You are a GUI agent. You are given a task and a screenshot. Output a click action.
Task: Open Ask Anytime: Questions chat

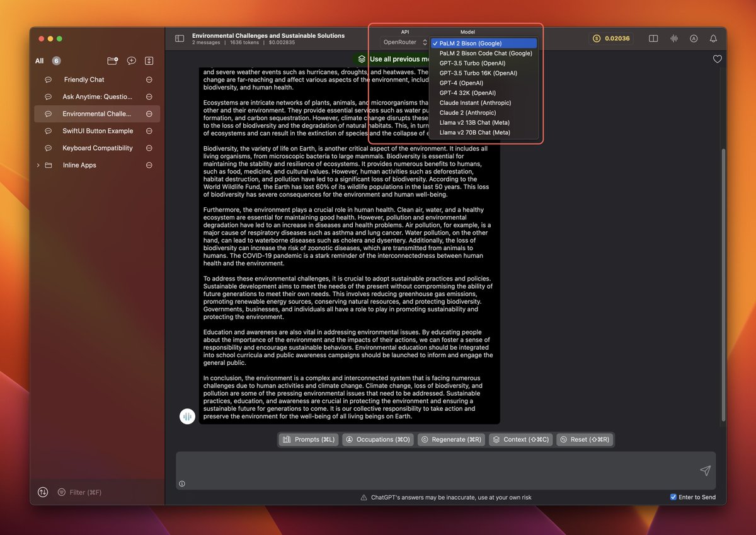[x=98, y=97]
